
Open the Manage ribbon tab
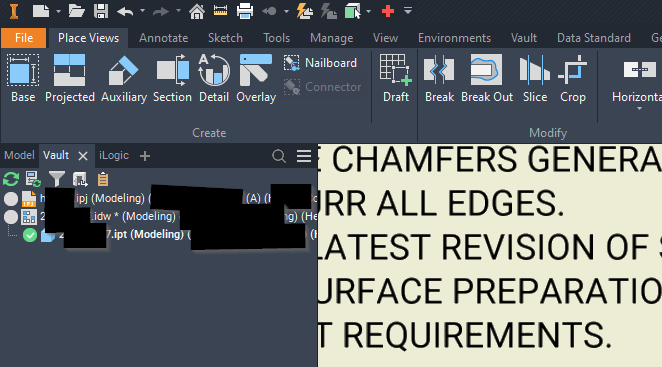tap(331, 38)
